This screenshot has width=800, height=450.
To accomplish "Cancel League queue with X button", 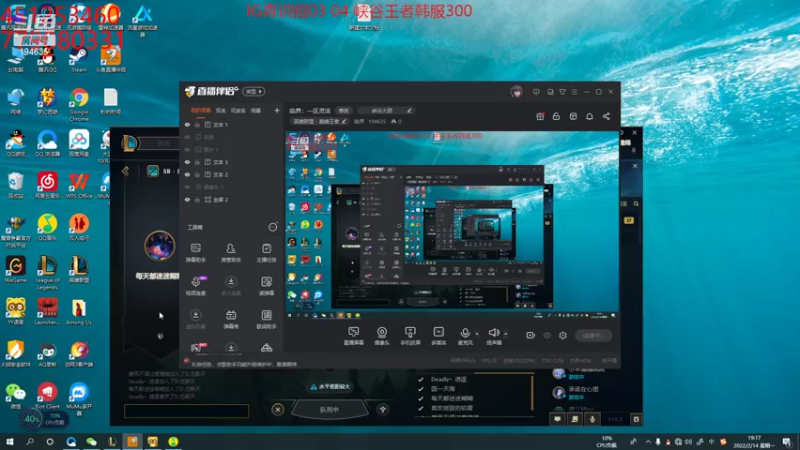I will 278,409.
